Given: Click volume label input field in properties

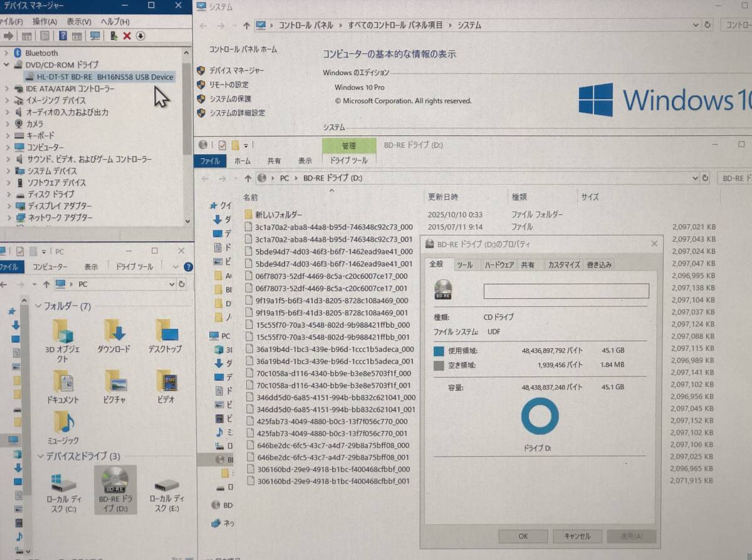Looking at the screenshot, I should click(566, 291).
